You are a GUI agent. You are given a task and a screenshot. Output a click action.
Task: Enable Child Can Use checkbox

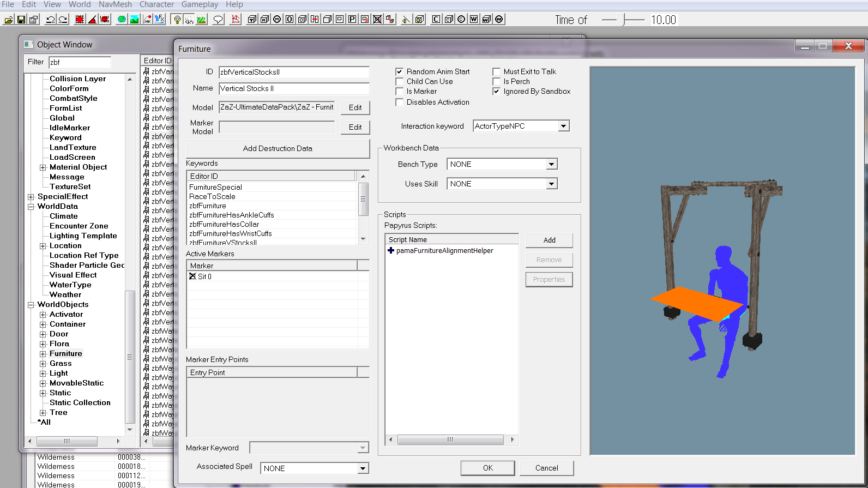[x=400, y=81]
